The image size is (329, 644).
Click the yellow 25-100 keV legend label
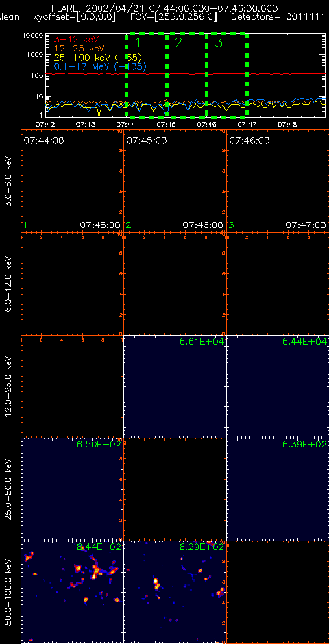coord(98,57)
